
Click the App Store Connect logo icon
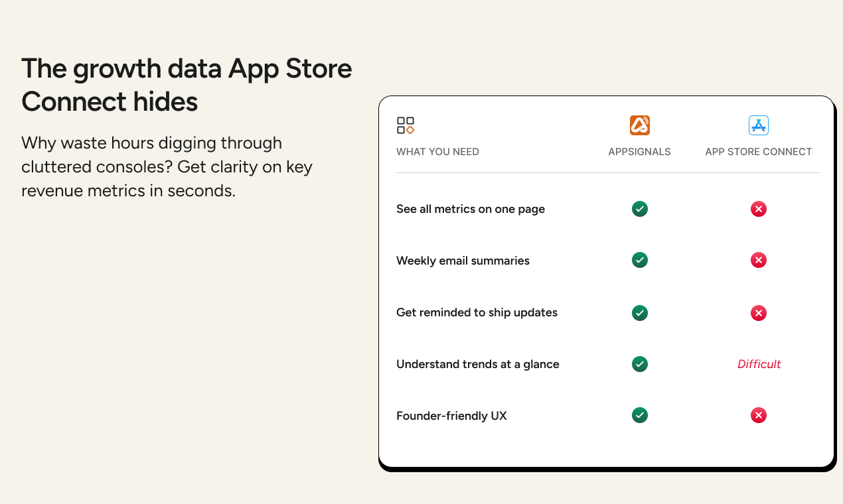[x=758, y=125]
